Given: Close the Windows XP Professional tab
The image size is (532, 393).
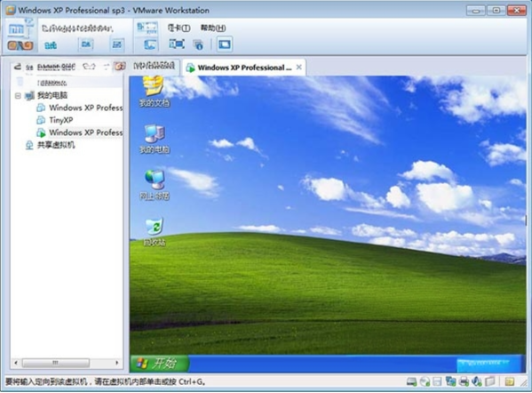Looking at the screenshot, I should point(299,68).
